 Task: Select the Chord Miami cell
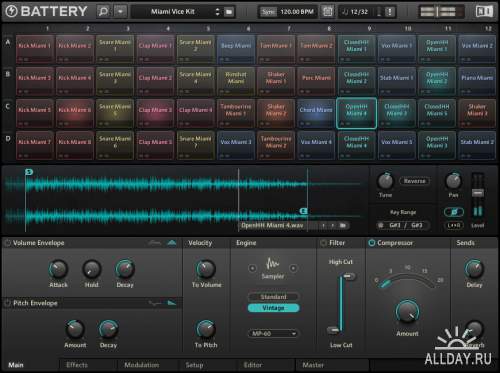[316, 113]
